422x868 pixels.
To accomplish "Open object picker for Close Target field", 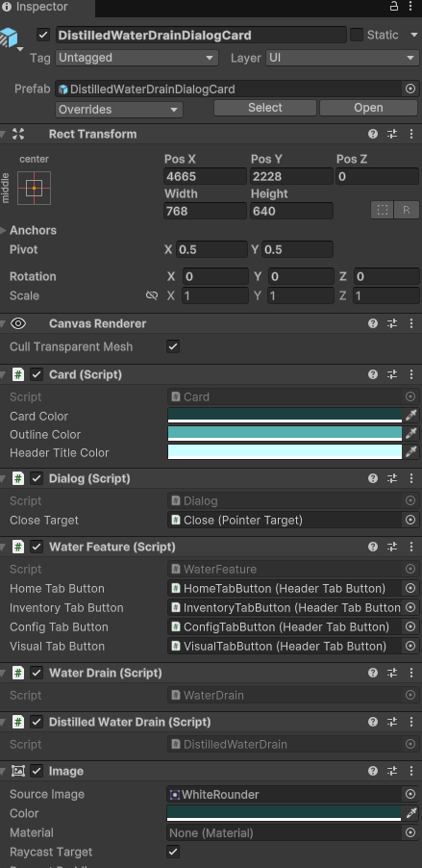I will click(410, 520).
